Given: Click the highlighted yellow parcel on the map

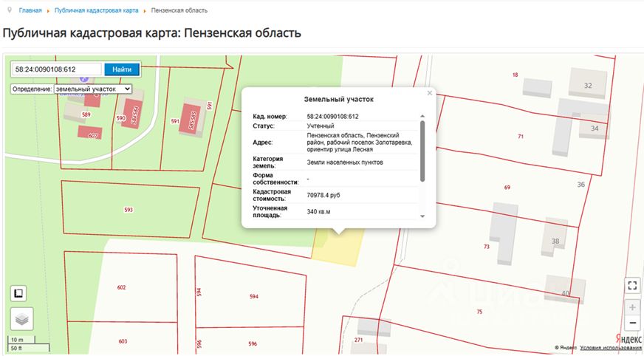Looking at the screenshot, I should point(339,249).
